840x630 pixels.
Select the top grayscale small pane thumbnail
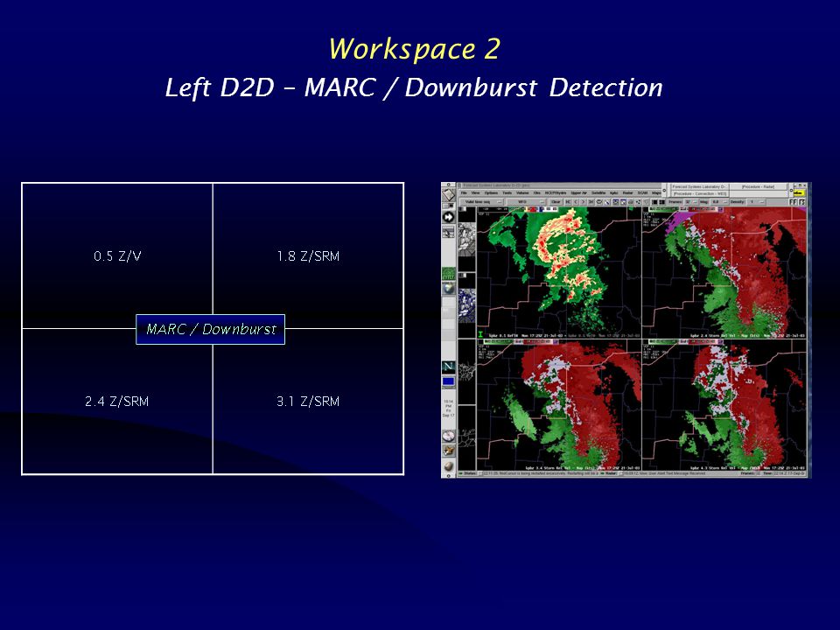(x=466, y=239)
